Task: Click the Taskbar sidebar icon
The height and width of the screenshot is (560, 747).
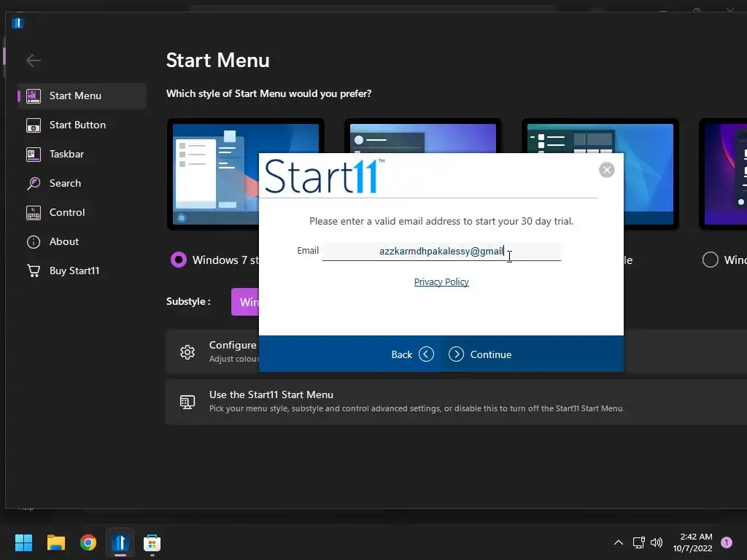Action: tap(34, 155)
